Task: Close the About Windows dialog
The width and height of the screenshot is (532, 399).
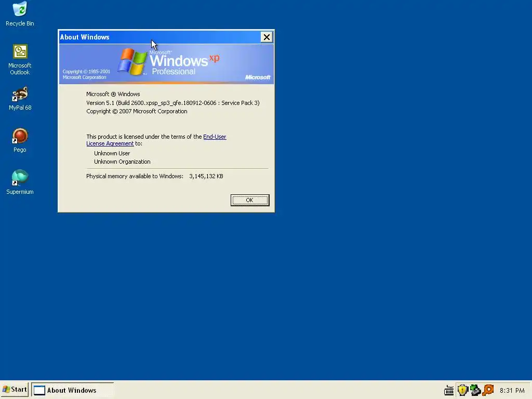Action: tap(267, 37)
